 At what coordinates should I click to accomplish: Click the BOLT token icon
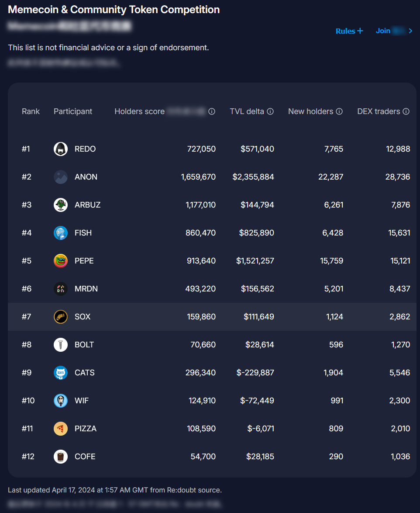click(x=61, y=345)
